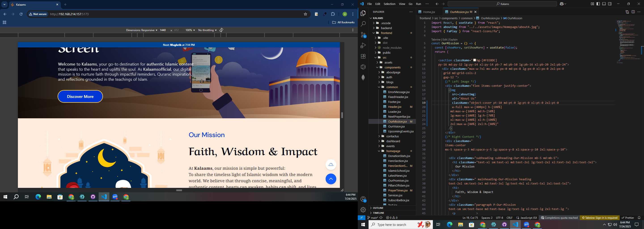Open All Bookmarks folder in Chrome
Screen dimensions: 644x229
pos(343,23)
